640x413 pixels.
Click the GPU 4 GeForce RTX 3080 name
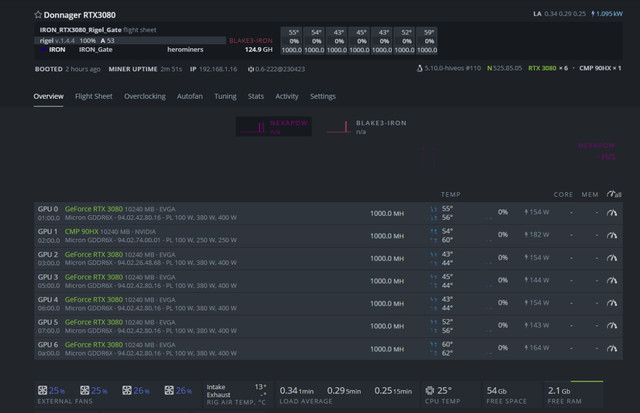click(x=93, y=299)
